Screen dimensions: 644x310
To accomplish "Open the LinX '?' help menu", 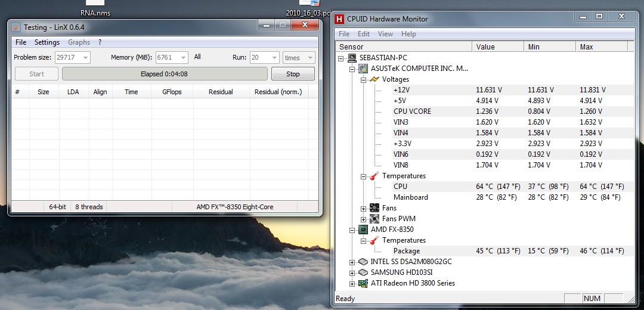I will [x=100, y=42].
